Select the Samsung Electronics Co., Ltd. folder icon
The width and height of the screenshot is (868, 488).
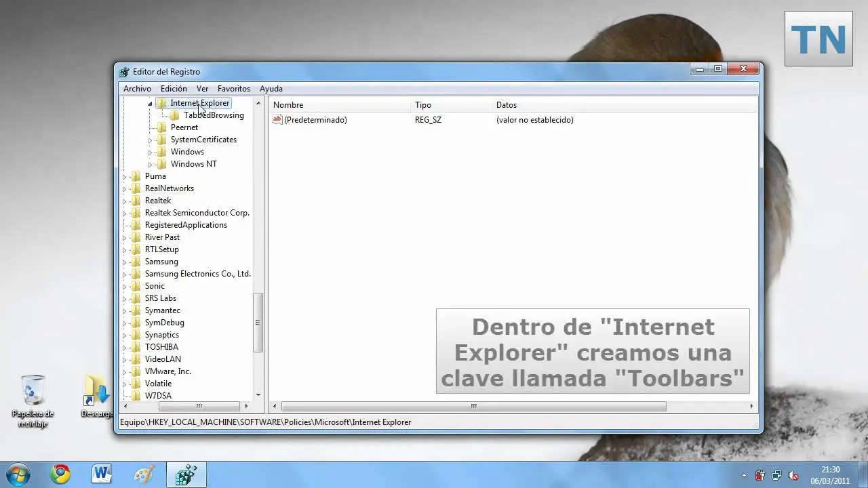click(x=136, y=274)
